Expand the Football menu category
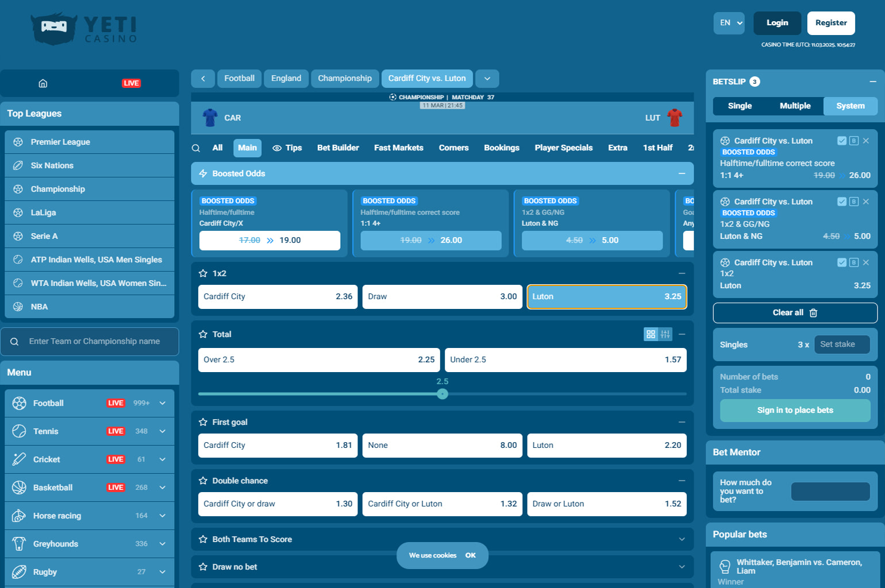This screenshot has width=885, height=588. pos(163,403)
